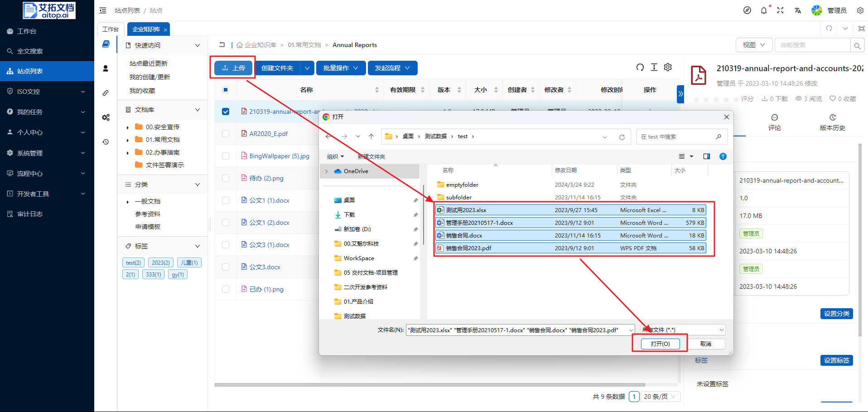Viewport: 868px width, 412px height.
Task: Refresh the file list with reload icon
Action: (640, 68)
